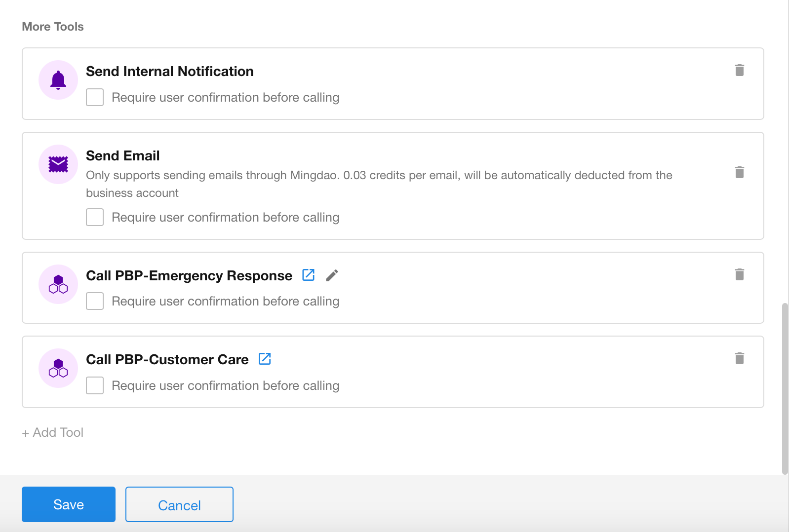Enable confirmation for Send Internal Notification
This screenshot has width=789, height=532.
95,97
